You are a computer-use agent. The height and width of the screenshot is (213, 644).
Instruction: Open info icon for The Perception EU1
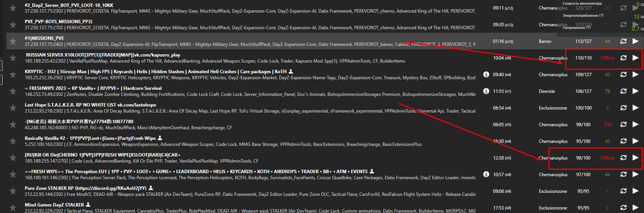pyautogui.click(x=486, y=174)
